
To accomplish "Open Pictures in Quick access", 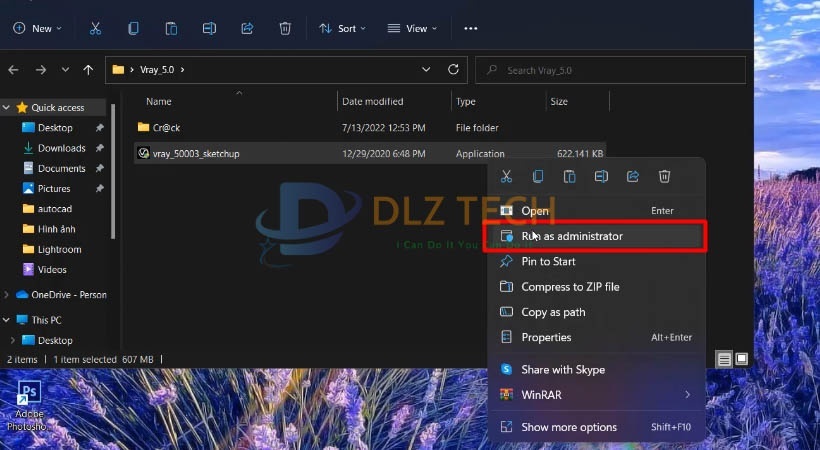I will pyautogui.click(x=53, y=188).
